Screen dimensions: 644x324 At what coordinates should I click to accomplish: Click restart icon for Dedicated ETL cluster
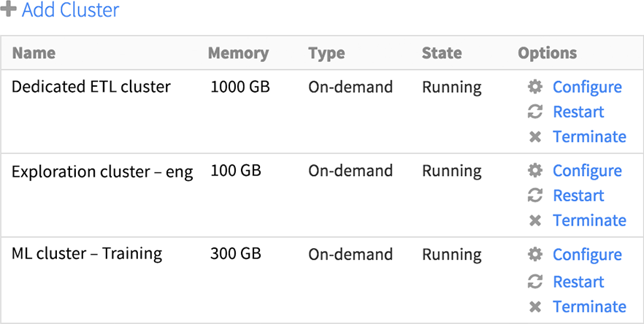pyautogui.click(x=535, y=112)
